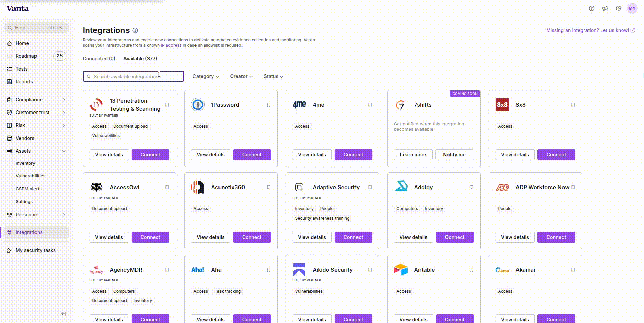The width and height of the screenshot is (644, 323).
Task: Open the settings gear icon
Action: pos(618,9)
